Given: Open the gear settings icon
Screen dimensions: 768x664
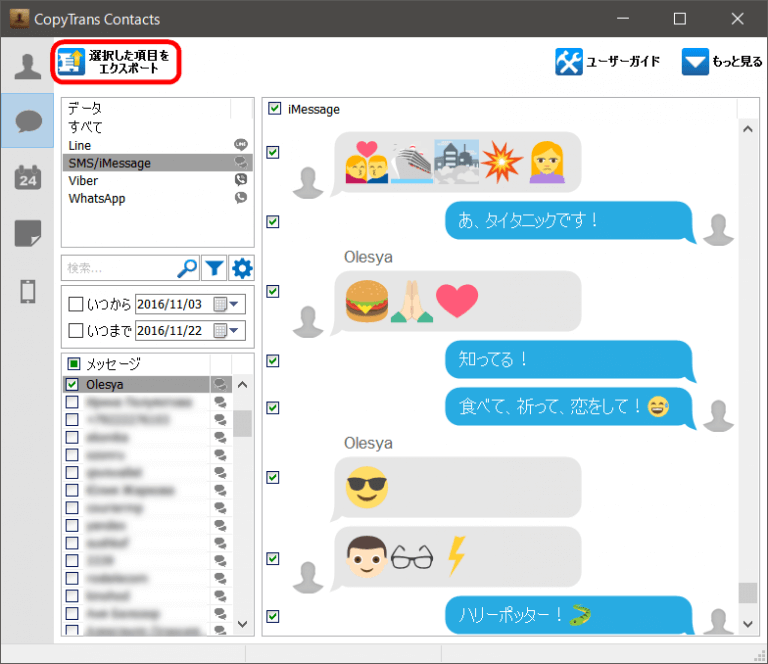Looking at the screenshot, I should pyautogui.click(x=242, y=268).
